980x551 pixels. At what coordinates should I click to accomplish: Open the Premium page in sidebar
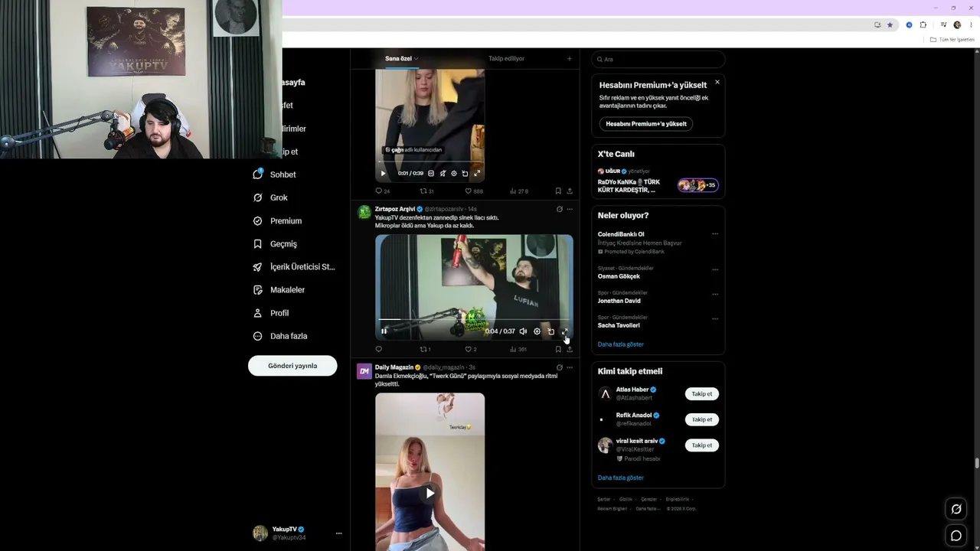(277, 220)
